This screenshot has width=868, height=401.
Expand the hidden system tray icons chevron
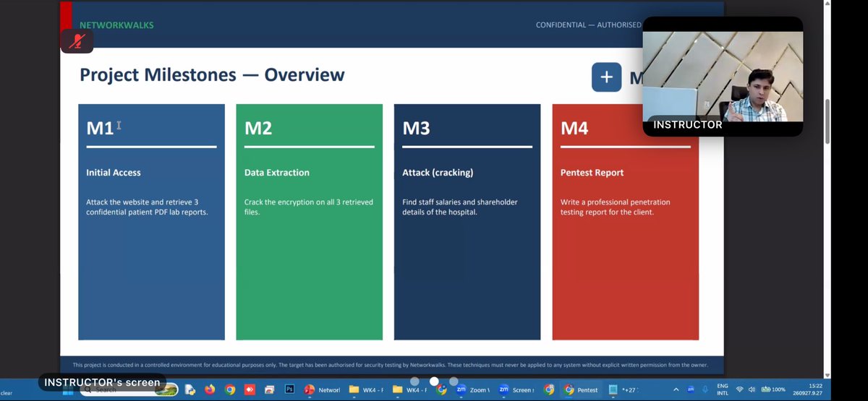676,389
